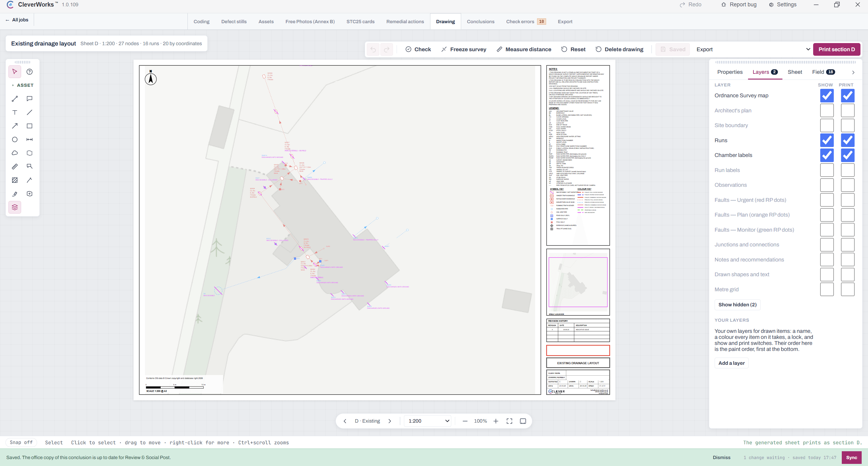The width and height of the screenshot is (868, 466).
Task: Select the Hatch fill tool
Action: coord(15,180)
